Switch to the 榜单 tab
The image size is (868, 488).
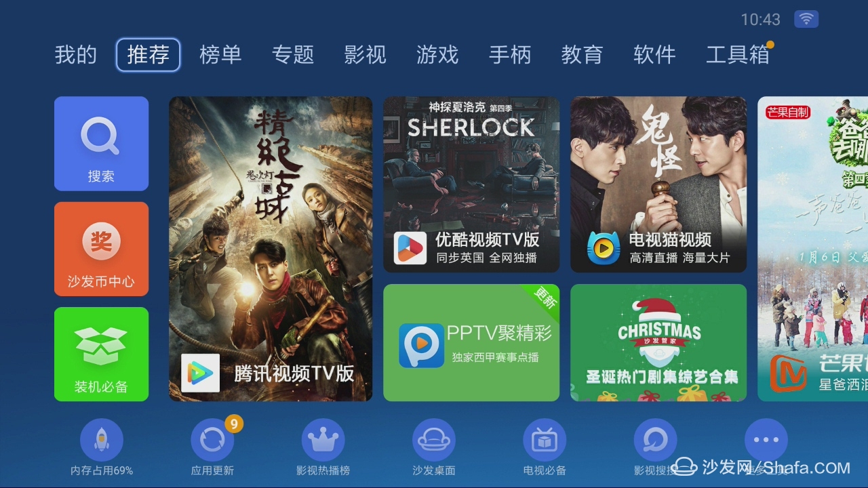point(220,55)
